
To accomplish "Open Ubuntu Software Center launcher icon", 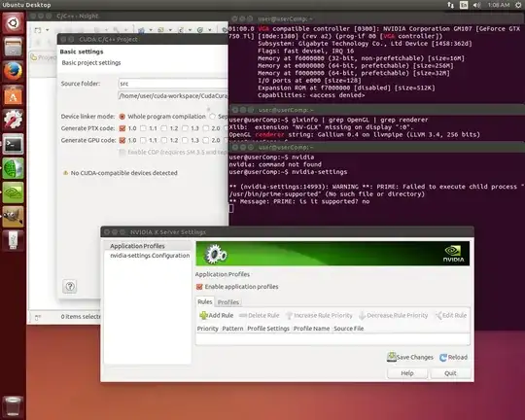I will pos(13,96).
